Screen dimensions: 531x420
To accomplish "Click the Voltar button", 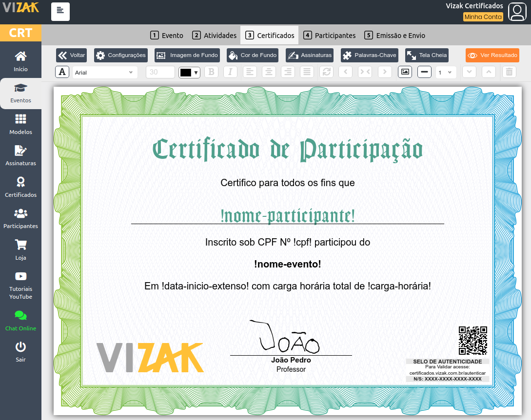I will 72,55.
